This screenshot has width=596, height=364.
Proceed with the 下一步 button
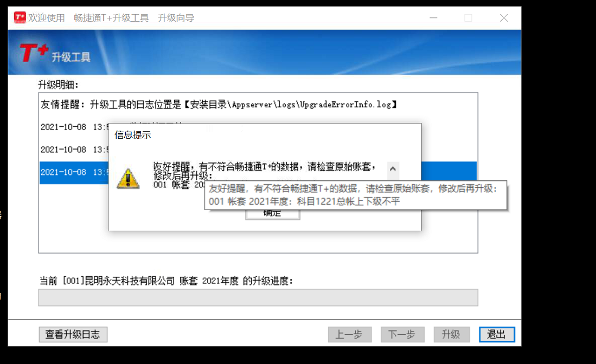point(402,334)
